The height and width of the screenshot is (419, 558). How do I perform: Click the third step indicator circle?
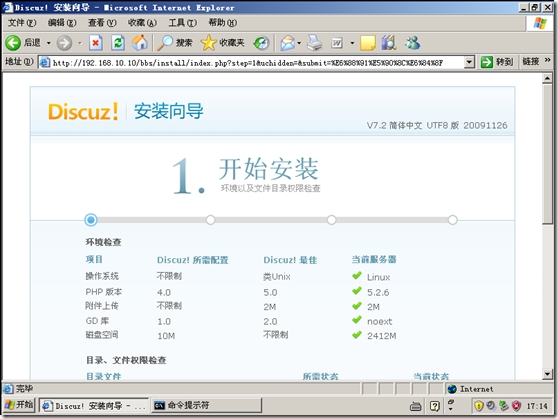click(332, 220)
